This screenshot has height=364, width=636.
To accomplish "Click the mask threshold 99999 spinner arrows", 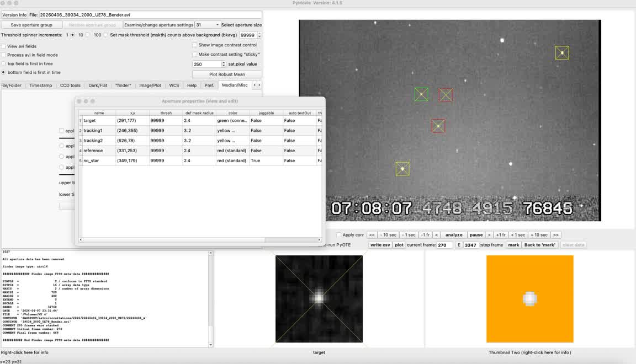I will (x=259, y=35).
